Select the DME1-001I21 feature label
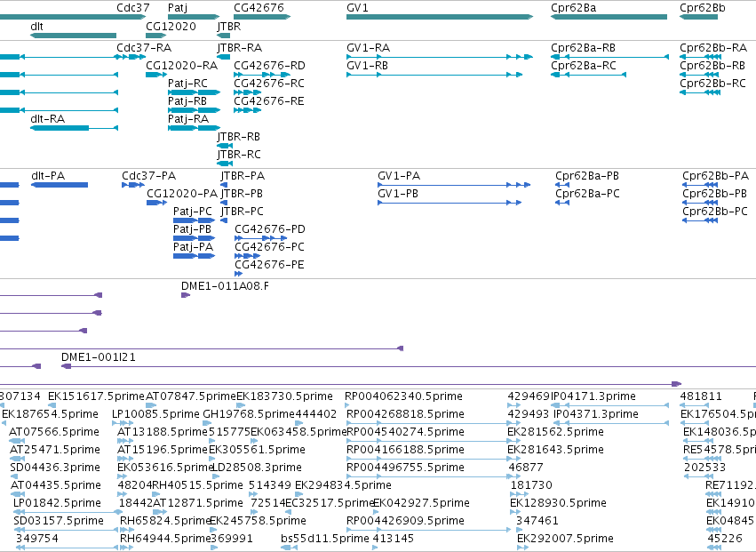The height and width of the screenshot is (552, 756). coord(99,357)
